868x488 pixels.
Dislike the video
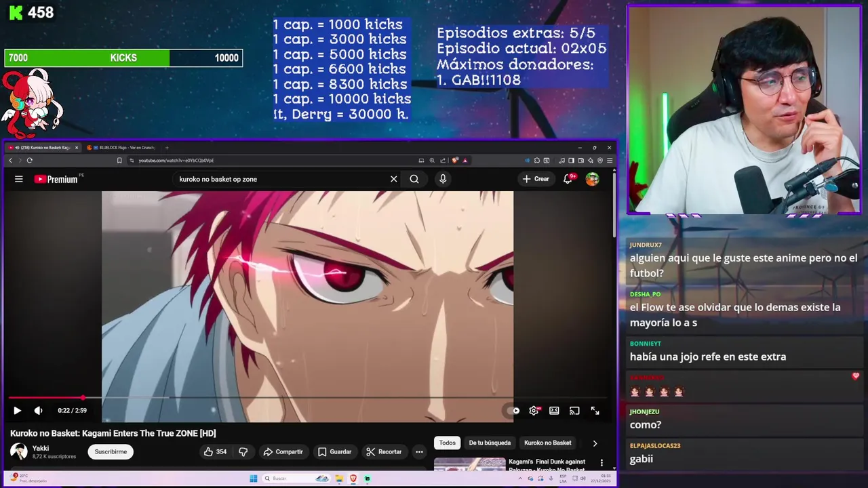(x=243, y=451)
